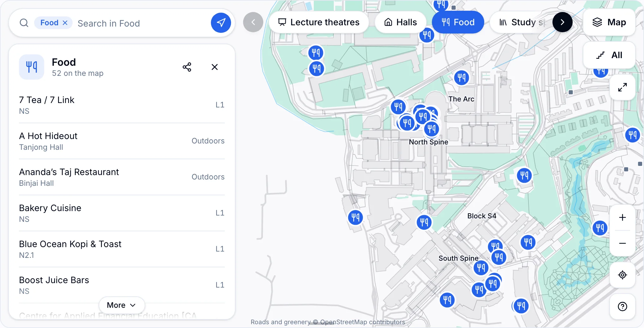Open A Hot Hideout entry
644x328 pixels.
click(122, 141)
